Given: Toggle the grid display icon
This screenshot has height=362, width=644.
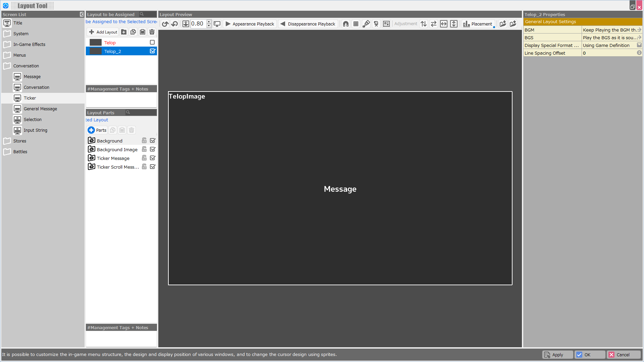Looking at the screenshot, I should [x=356, y=24].
